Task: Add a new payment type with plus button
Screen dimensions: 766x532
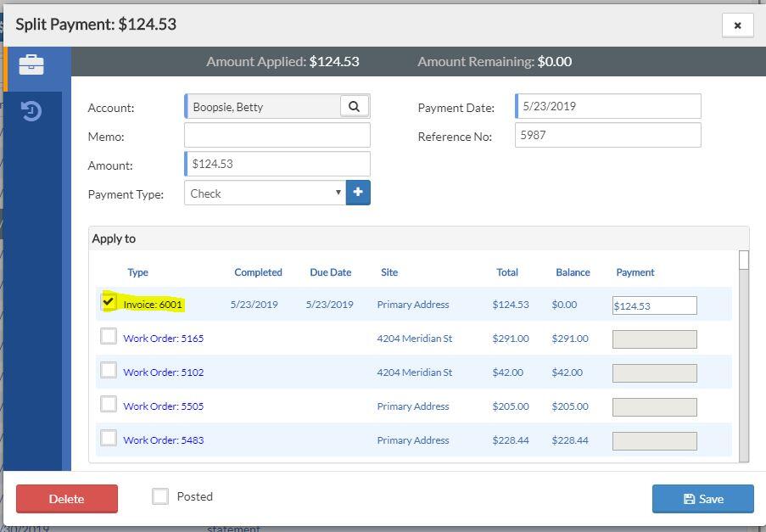Action: pyautogui.click(x=358, y=193)
